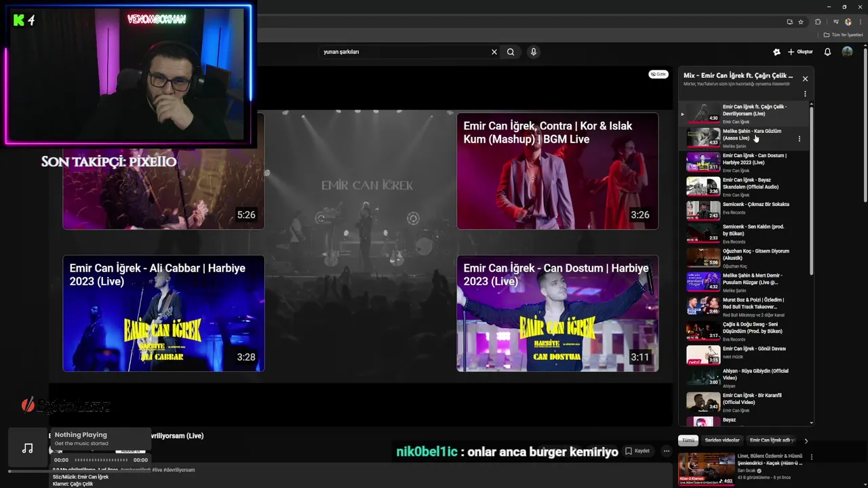Clear the YouTube search box text
The height and width of the screenshot is (488, 868).
coord(494,52)
